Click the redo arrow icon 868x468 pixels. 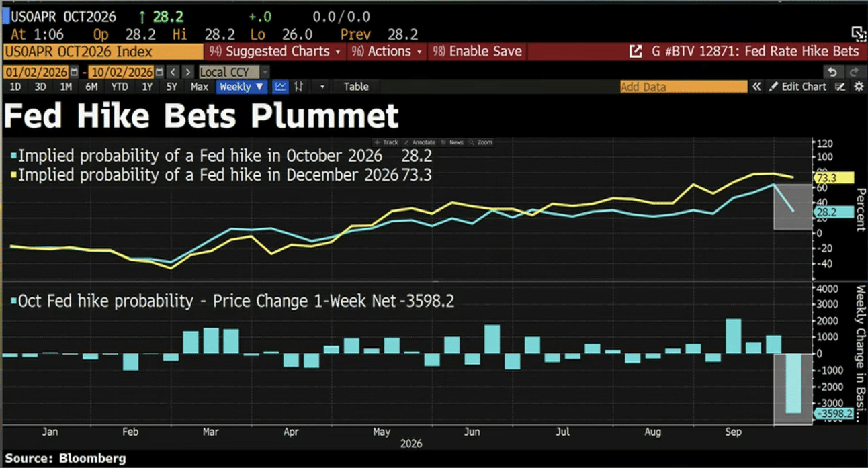(x=853, y=72)
